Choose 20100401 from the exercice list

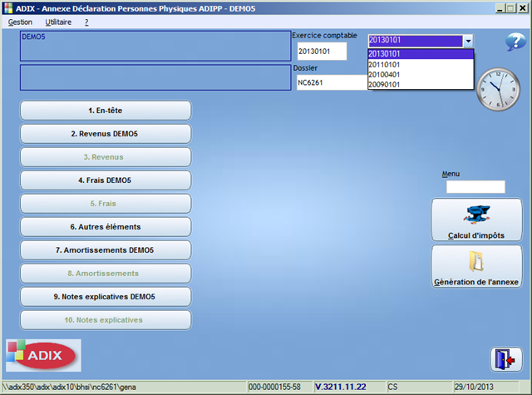click(421, 74)
